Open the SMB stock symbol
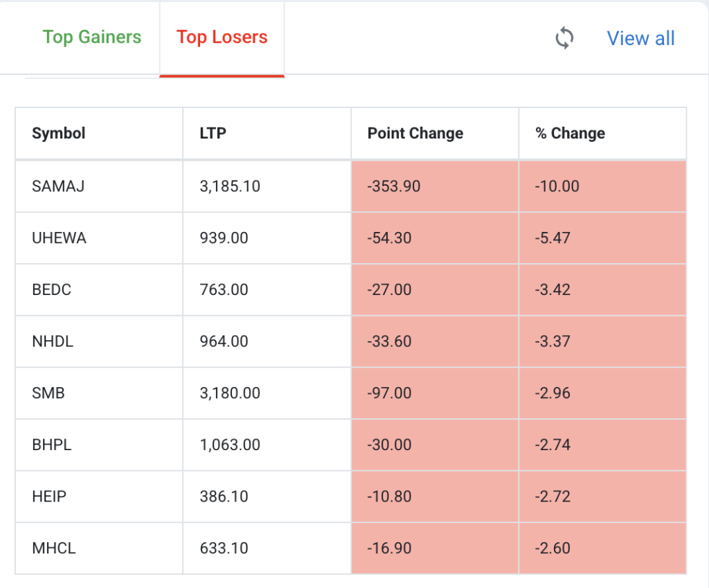This screenshot has height=588, width=709. tap(48, 393)
